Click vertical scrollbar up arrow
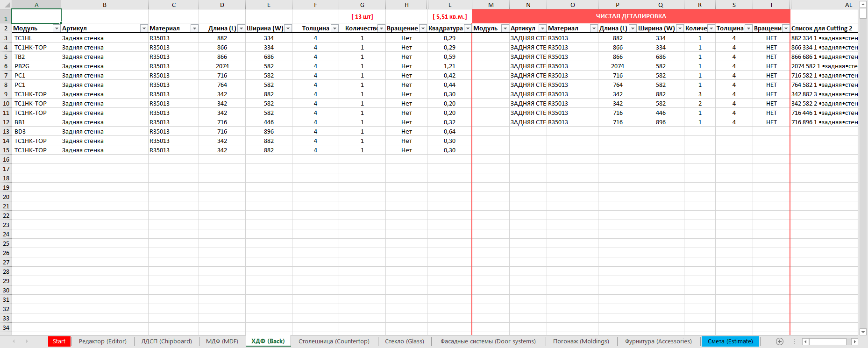Viewport: 868px width, 348px height. (x=863, y=4)
